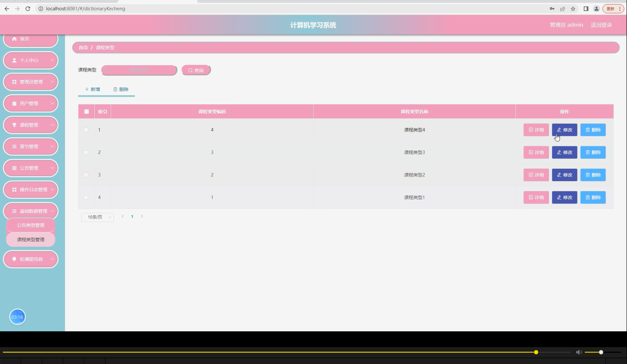Viewport: 627px width, 364px height.
Task: Bookmark page with the star icon
Action: click(x=573, y=9)
